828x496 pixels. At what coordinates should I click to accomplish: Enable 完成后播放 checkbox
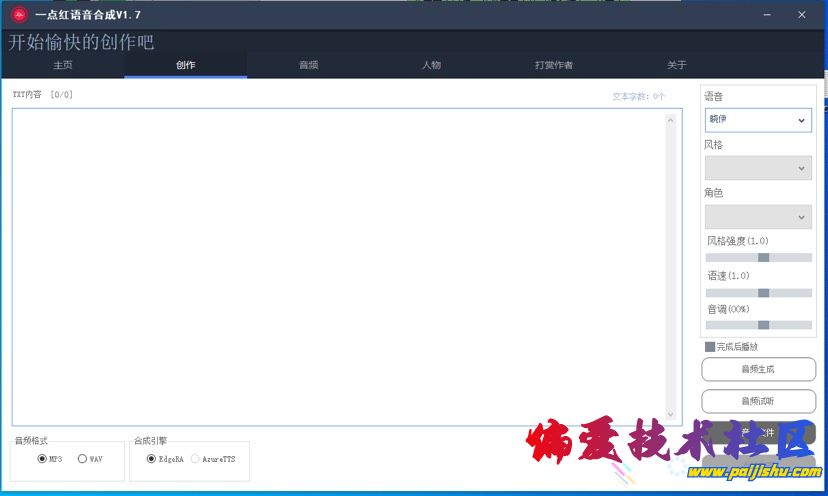710,347
